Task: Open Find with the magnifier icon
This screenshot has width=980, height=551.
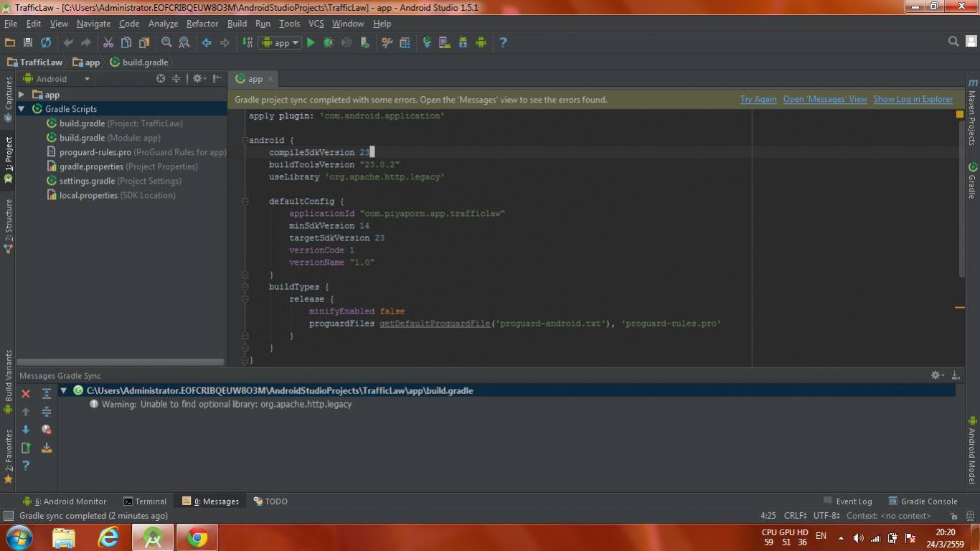Action: (x=166, y=43)
